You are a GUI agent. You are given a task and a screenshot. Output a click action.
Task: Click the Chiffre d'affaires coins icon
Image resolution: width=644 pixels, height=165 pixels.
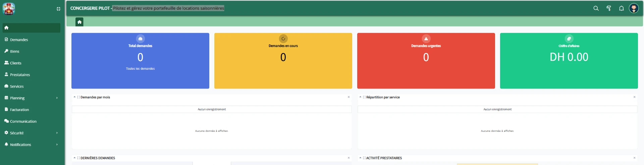tap(569, 39)
